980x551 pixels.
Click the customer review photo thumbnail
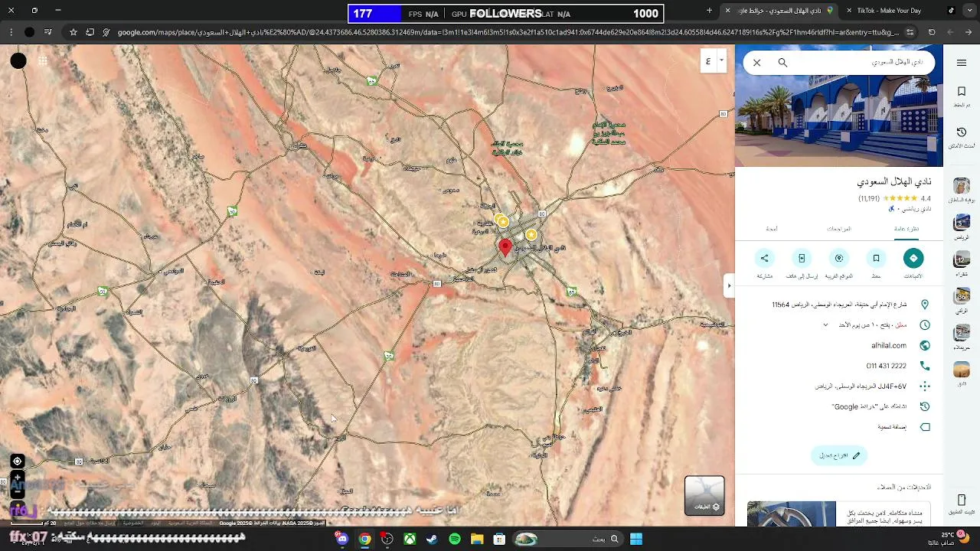pyautogui.click(x=792, y=514)
